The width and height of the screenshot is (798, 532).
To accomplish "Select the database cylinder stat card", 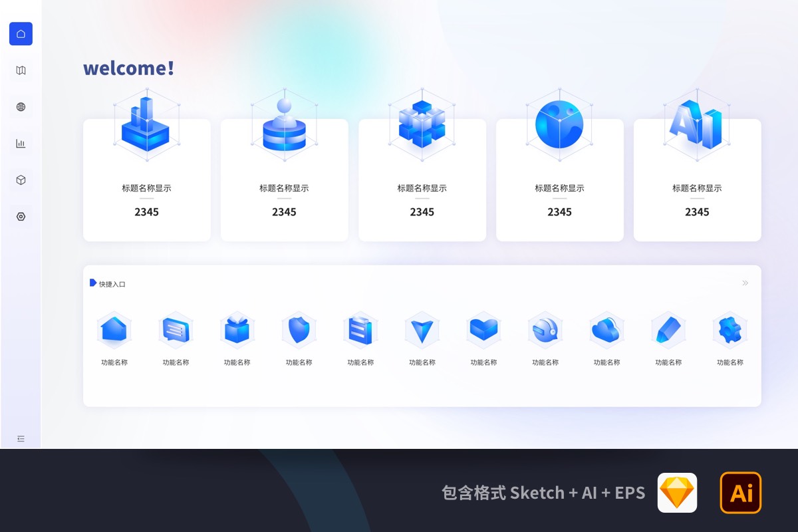I will [284, 180].
